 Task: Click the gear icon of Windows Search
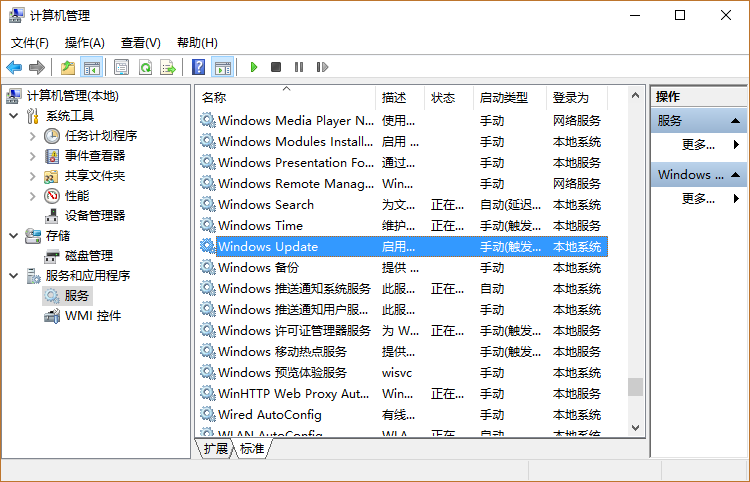point(208,204)
